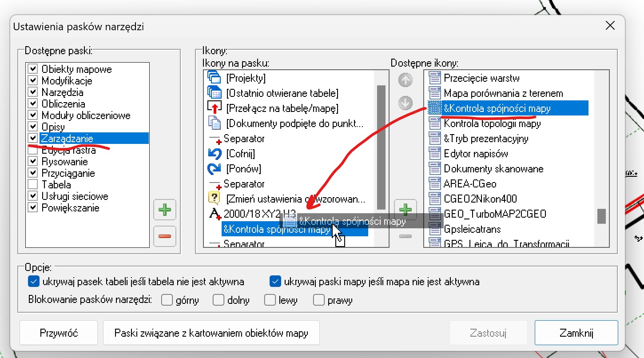Click the move down arrow button
644x358 pixels.
click(405, 103)
